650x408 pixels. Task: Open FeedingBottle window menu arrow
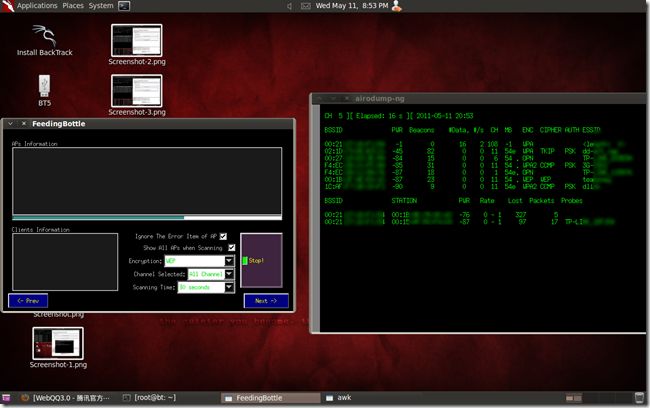(11, 124)
